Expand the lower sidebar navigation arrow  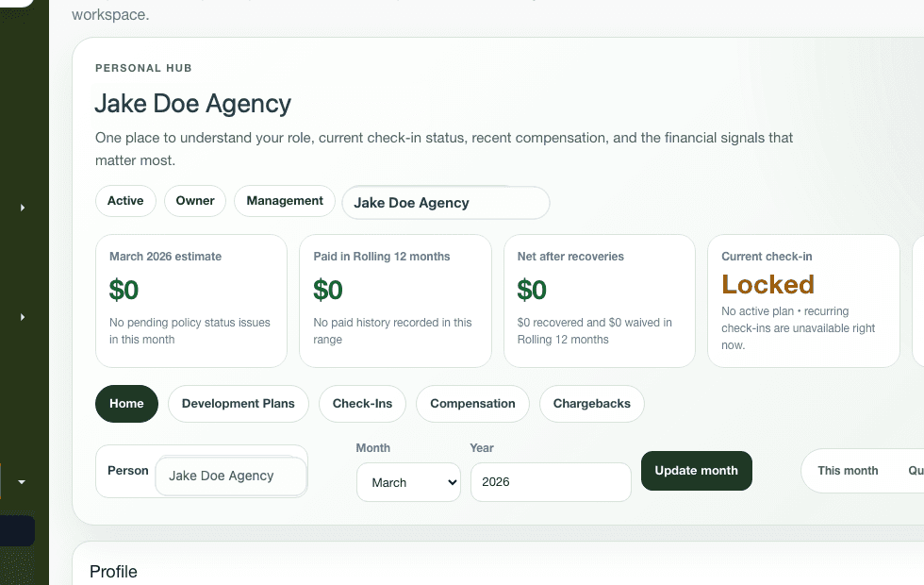coord(22,317)
